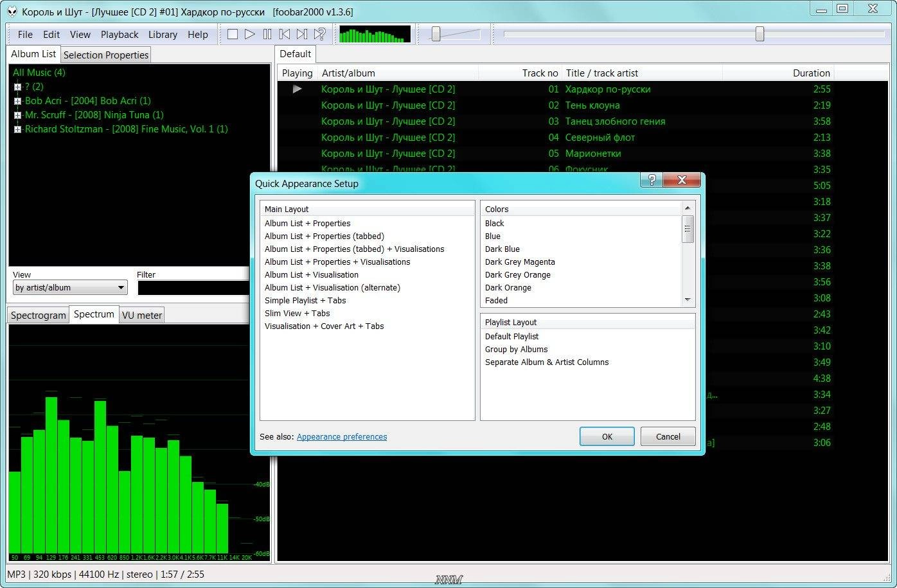Viewport: 897px width, 588px height.
Task: Expand the Bob Acri album node
Action: click(18, 101)
